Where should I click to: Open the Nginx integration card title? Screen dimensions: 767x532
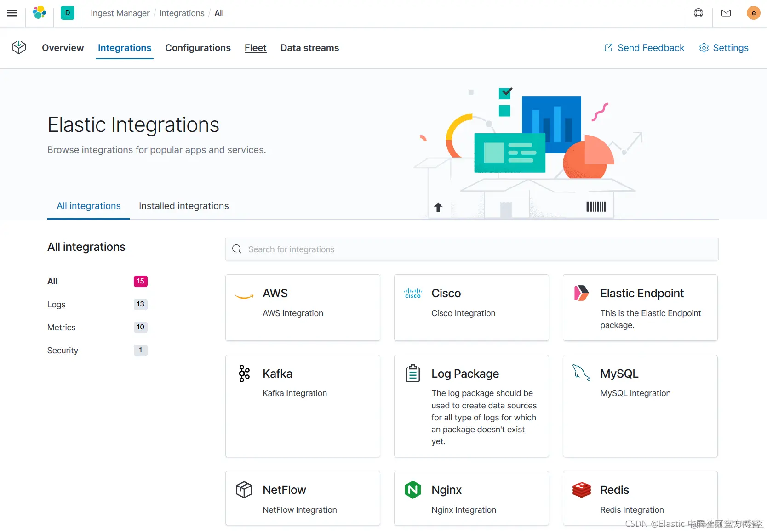446,490
